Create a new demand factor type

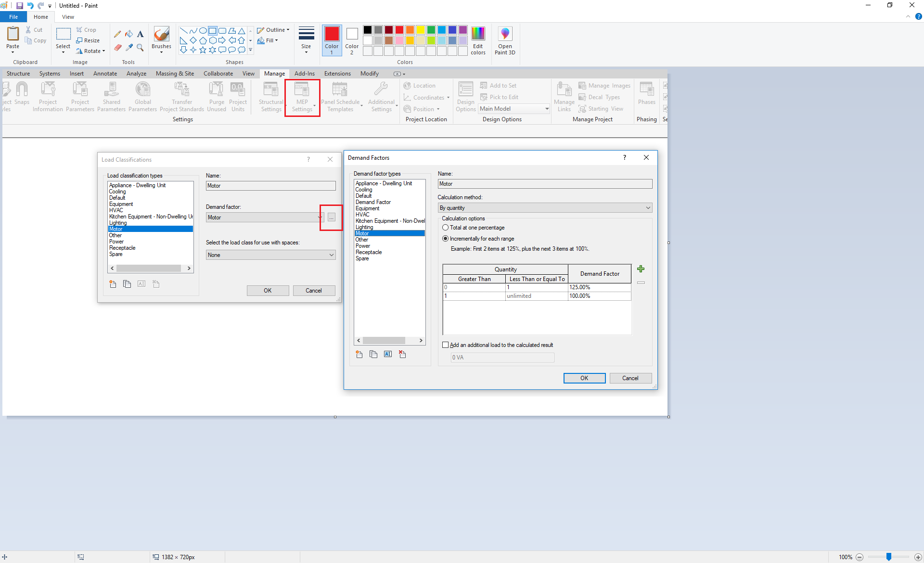[359, 354]
